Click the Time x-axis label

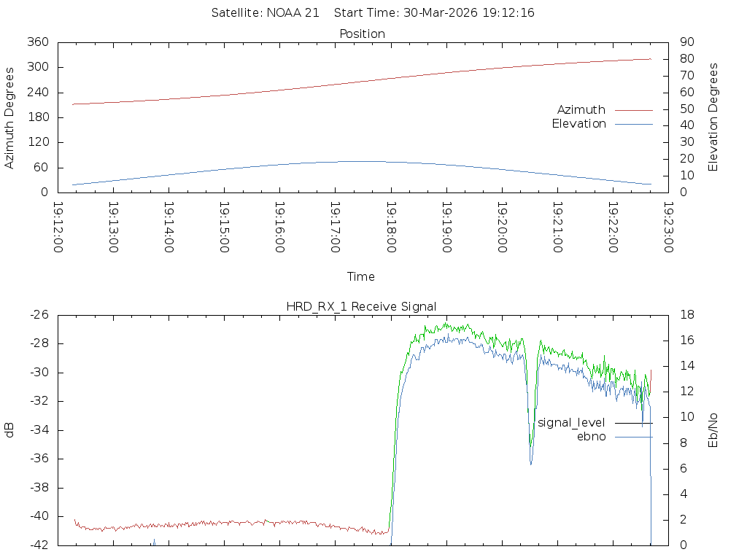[x=361, y=277]
